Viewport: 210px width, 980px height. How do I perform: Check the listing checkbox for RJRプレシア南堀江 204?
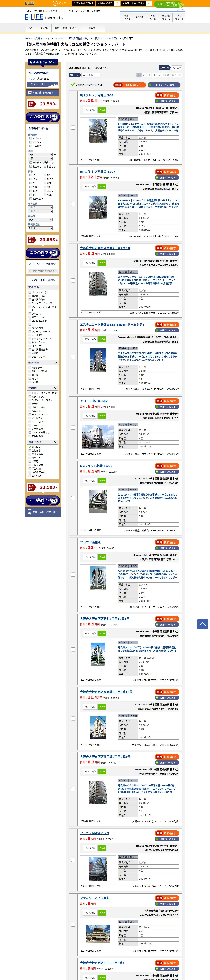pyautogui.click(x=73, y=127)
